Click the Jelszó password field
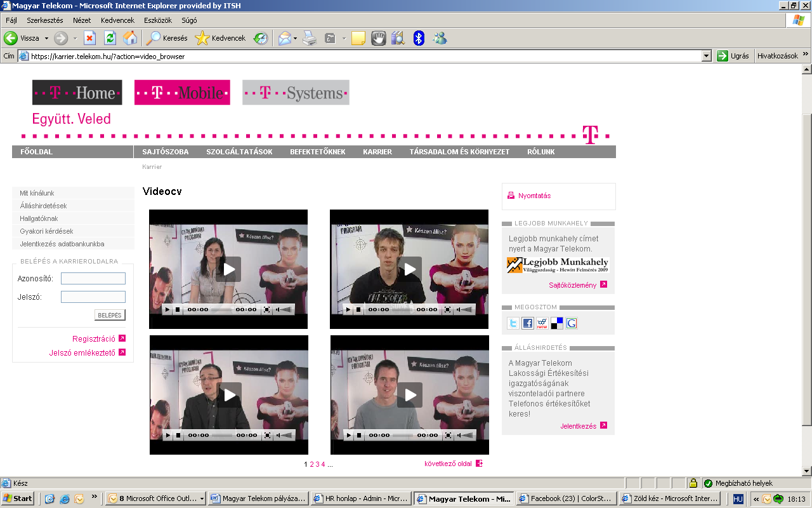The width and height of the screenshot is (812, 508). [93, 297]
